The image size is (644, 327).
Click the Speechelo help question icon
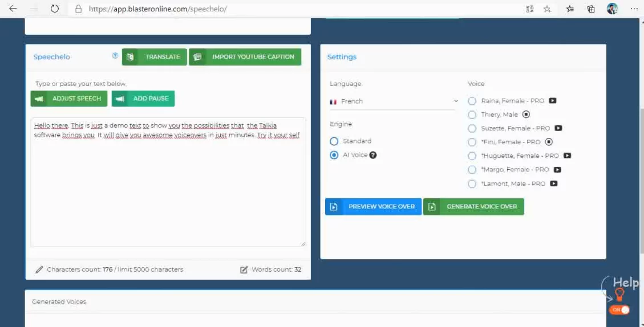115,56
